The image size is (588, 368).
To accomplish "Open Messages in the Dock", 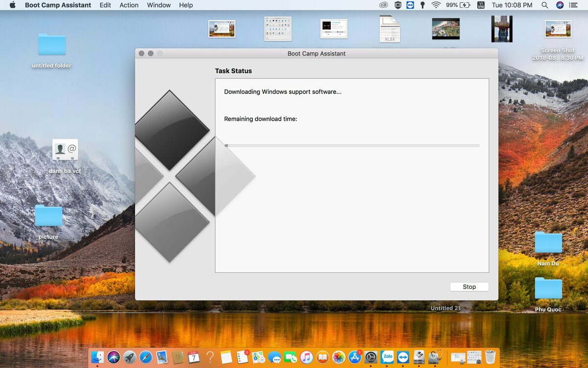I will 274,357.
